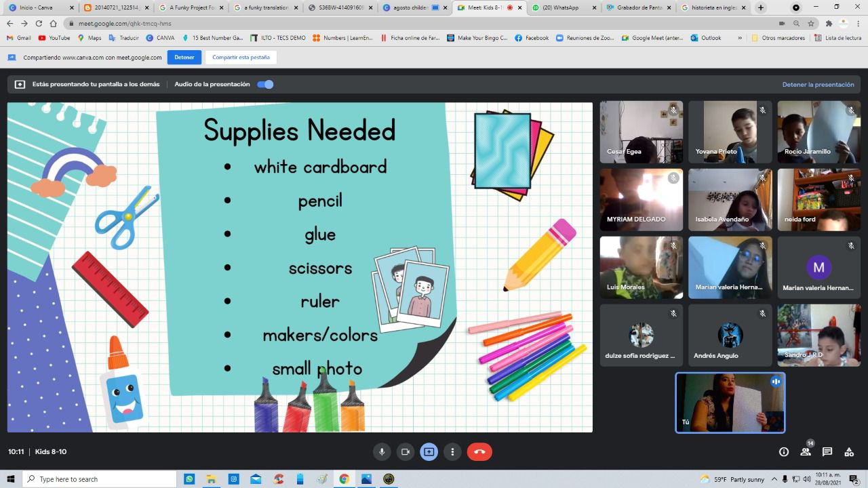This screenshot has height=488, width=868.
Task: Open the meeting details info icon
Action: pos(784,452)
